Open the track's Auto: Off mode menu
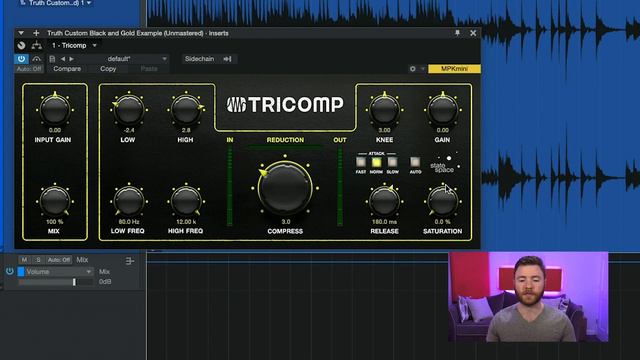This screenshot has height=360, width=640. pyautogui.click(x=58, y=260)
